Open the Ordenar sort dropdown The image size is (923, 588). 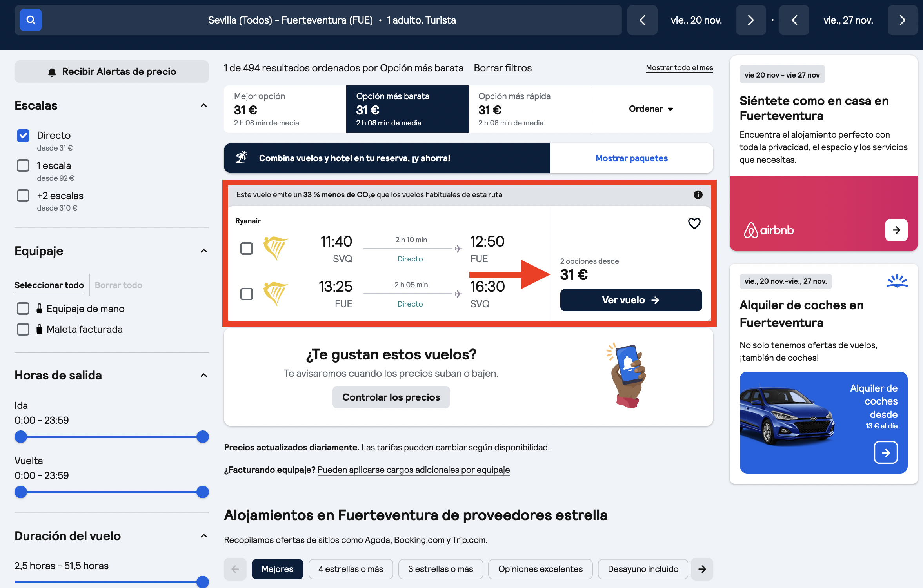point(652,109)
